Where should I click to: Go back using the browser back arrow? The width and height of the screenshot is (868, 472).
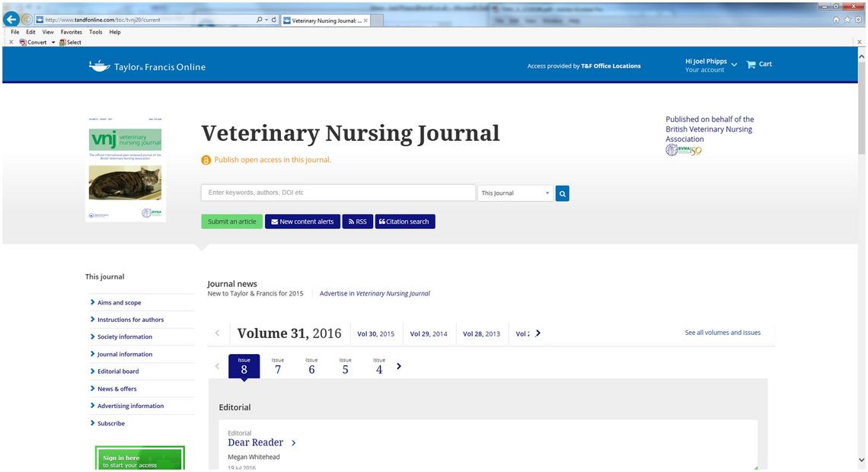11,19
